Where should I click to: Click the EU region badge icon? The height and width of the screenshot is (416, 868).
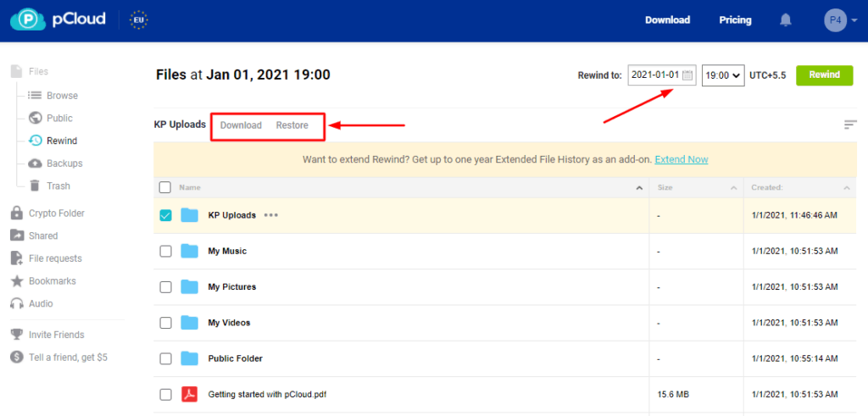(x=138, y=20)
